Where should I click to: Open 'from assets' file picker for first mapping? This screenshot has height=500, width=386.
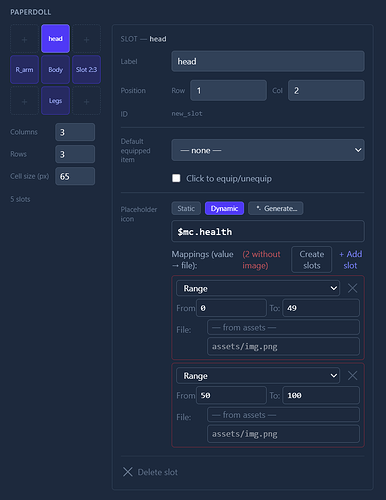[x=283, y=327]
